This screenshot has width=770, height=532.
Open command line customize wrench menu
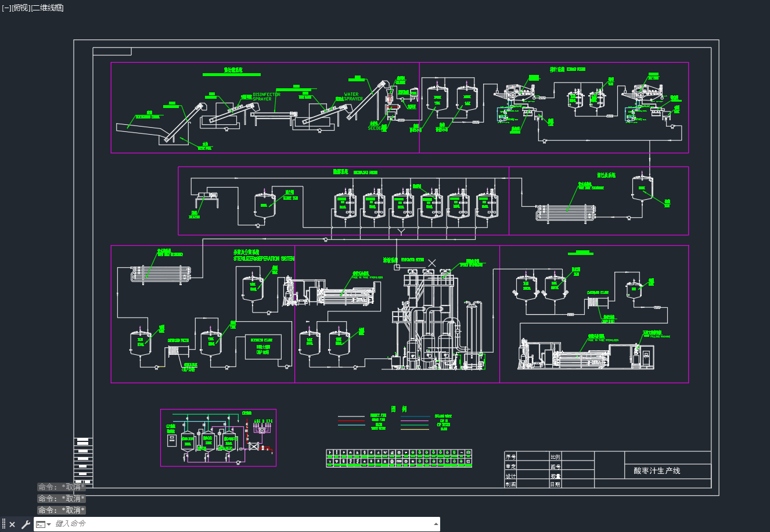[x=26, y=524]
